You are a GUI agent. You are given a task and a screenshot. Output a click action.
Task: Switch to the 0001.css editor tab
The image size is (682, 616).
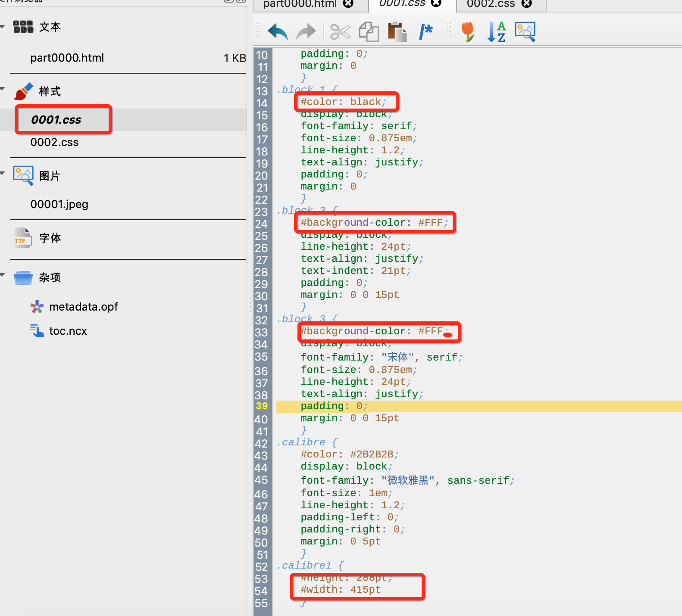402,3
